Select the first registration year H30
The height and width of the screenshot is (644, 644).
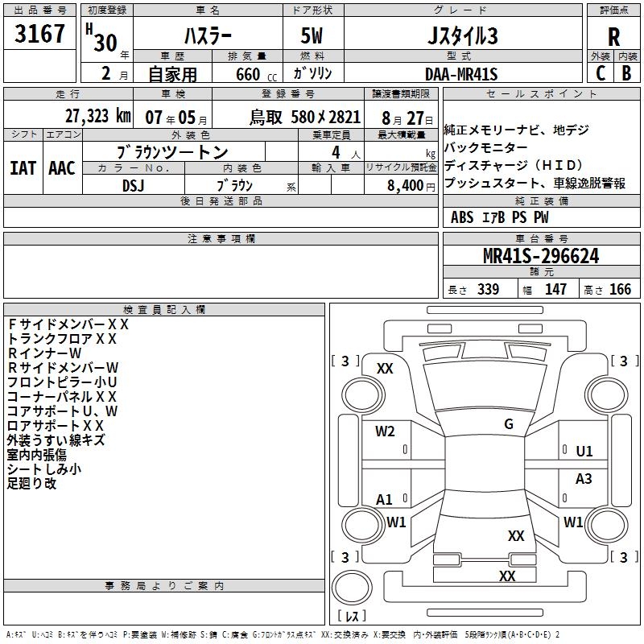tap(101, 38)
